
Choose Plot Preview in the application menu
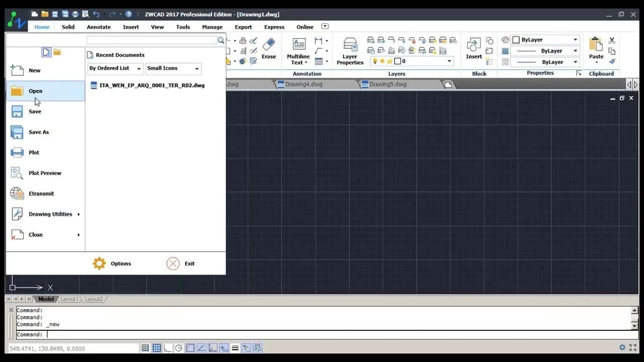46,173
